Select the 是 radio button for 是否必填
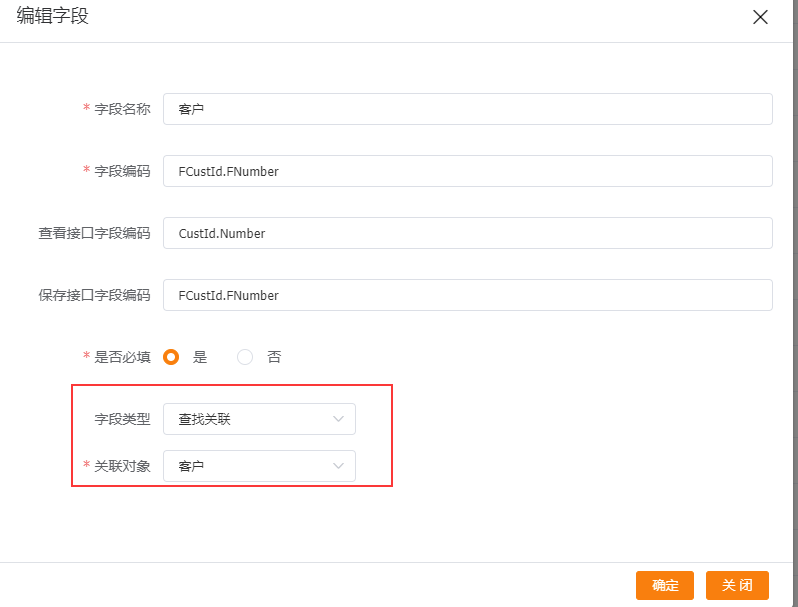 pyautogui.click(x=171, y=357)
